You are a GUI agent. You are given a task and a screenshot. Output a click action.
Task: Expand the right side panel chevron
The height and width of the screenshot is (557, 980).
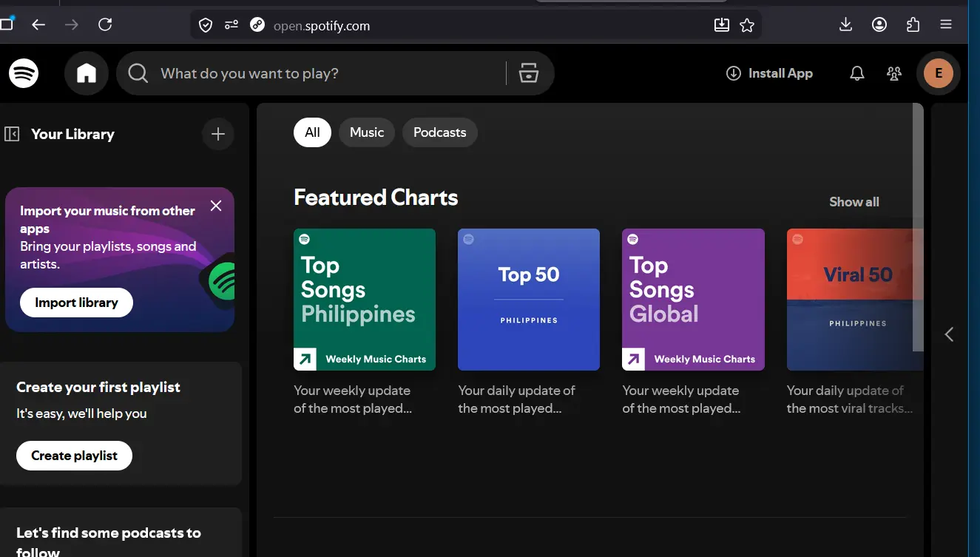[x=950, y=334]
